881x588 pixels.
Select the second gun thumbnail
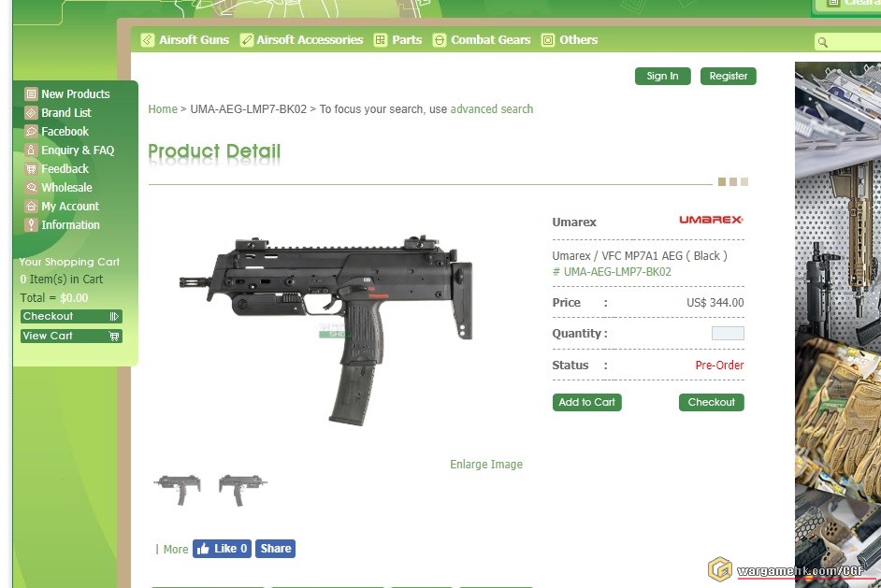click(243, 489)
